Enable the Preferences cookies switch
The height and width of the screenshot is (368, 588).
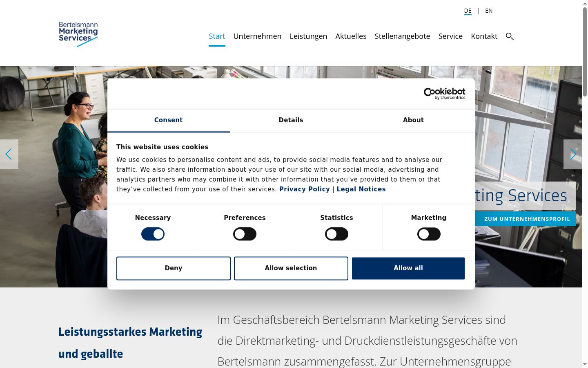(x=245, y=234)
